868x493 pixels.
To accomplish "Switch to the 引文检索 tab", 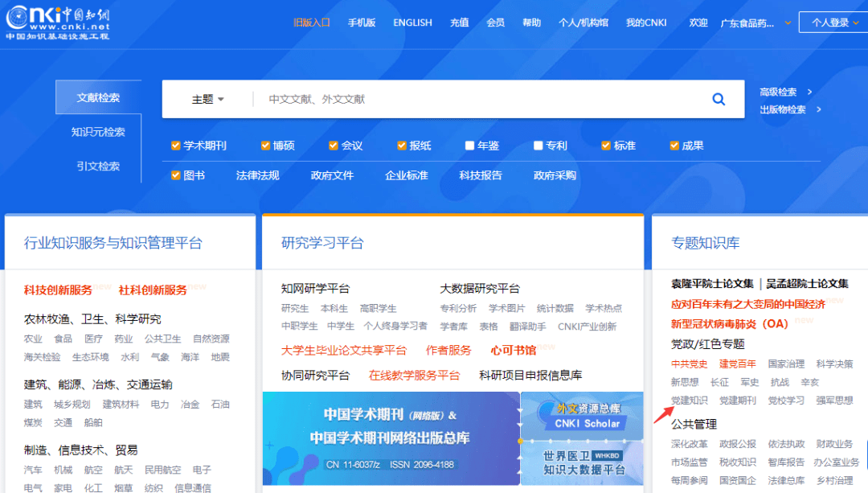I will [98, 166].
